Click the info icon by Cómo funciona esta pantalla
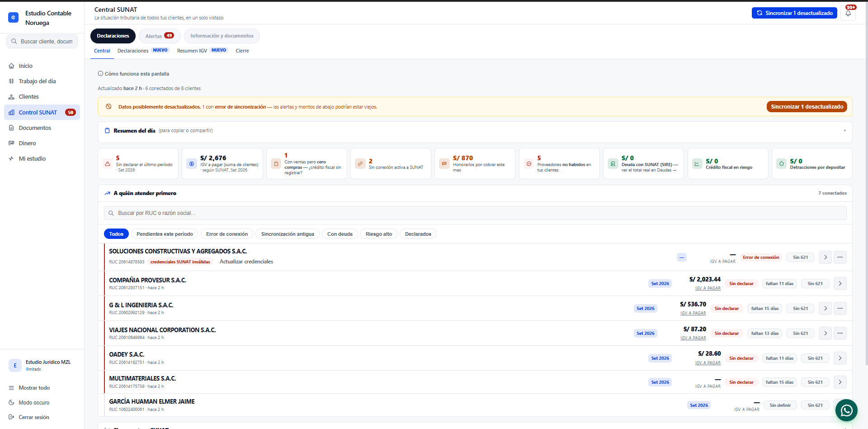This screenshot has width=868, height=429. click(100, 74)
